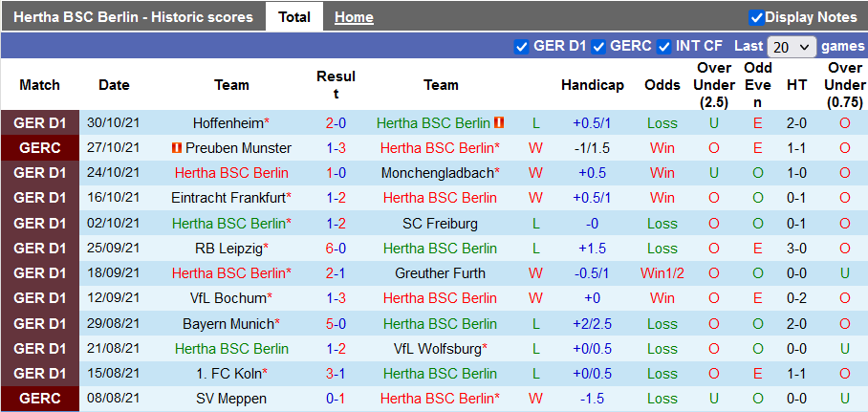The image size is (868, 412).
Task: Click red card icon in Hoffenheim match row
Action: (x=499, y=123)
